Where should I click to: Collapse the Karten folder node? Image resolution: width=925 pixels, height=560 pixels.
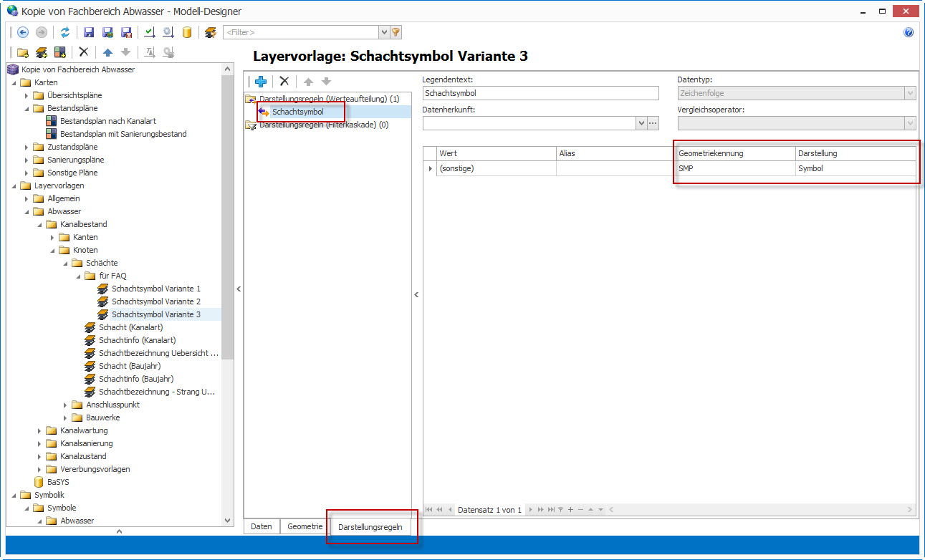coord(14,82)
